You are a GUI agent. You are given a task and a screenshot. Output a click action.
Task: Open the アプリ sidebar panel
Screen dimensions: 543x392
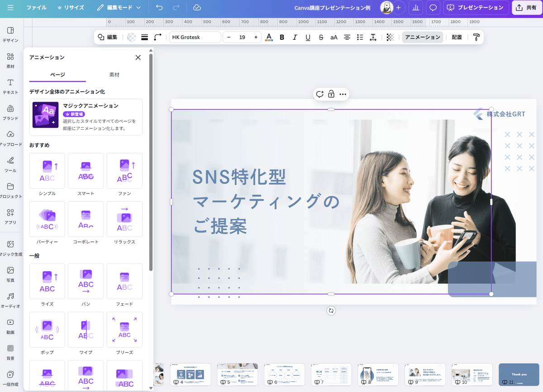pyautogui.click(x=10, y=217)
